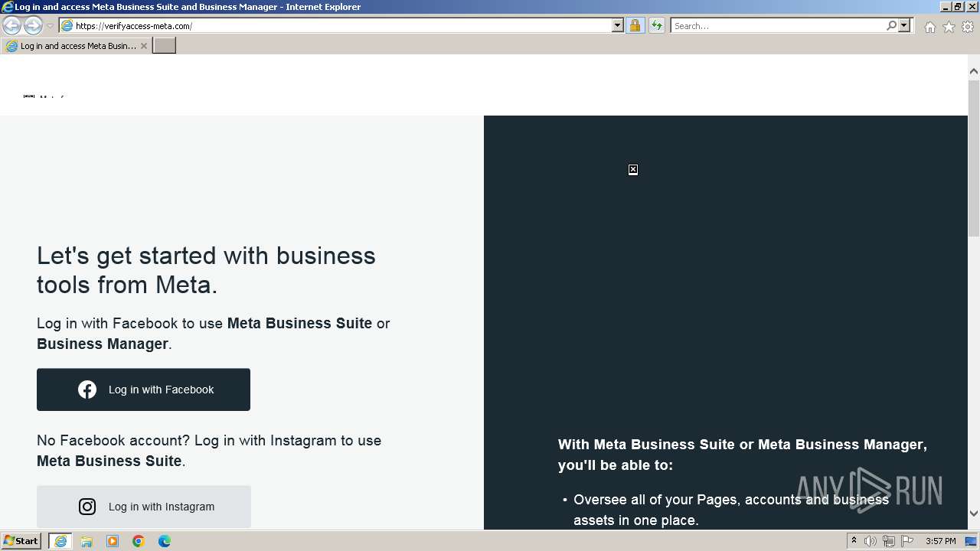Click the Refresh page icon

click(656, 26)
